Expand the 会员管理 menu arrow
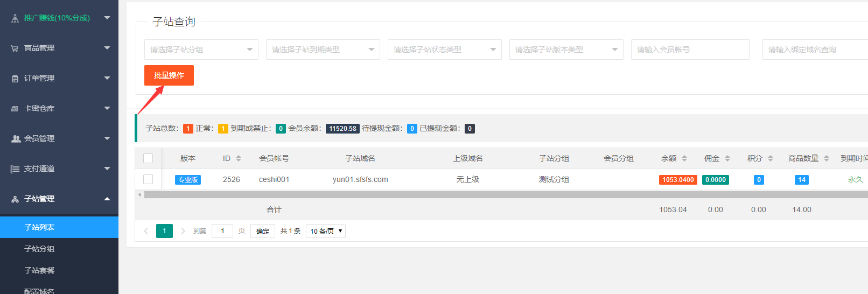Image resolution: width=868 pixels, height=294 pixels. click(x=107, y=138)
